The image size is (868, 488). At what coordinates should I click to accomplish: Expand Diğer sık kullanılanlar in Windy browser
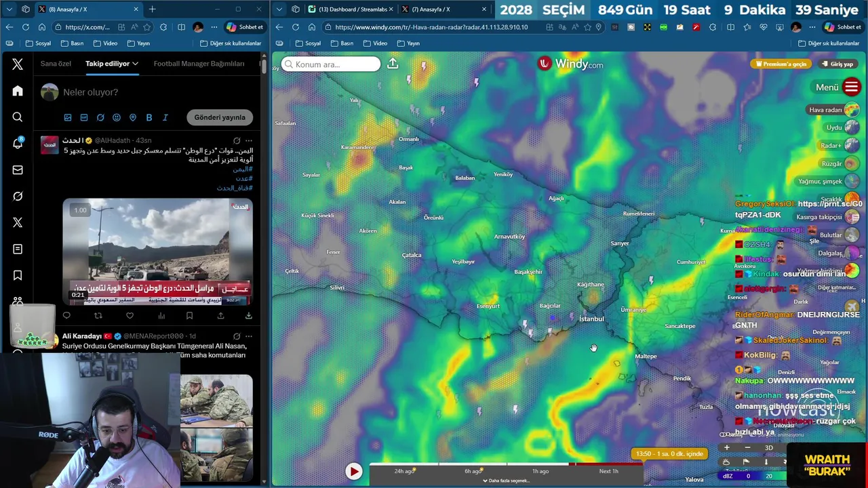829,43
